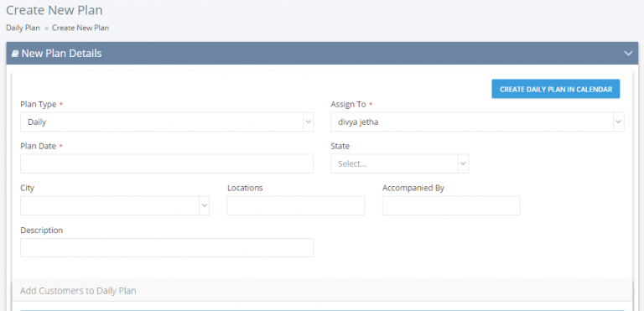Focus the Accompanied By input field
This screenshot has height=311, width=644.
451,205
